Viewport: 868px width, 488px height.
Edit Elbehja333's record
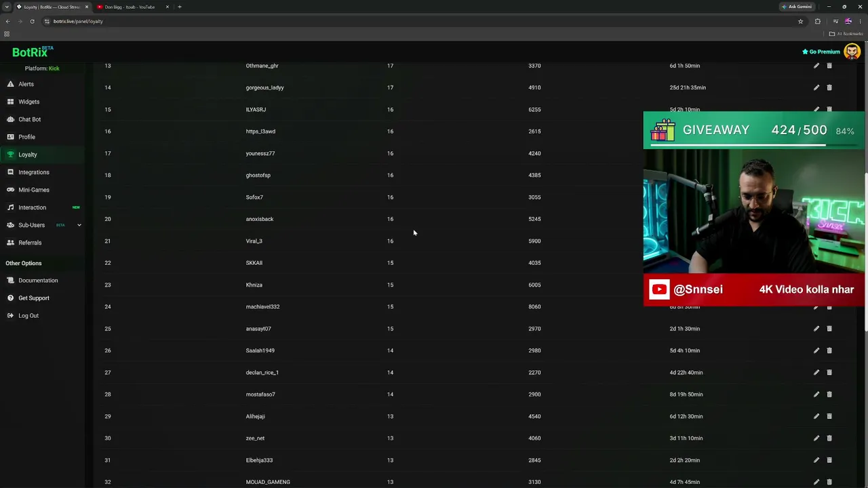816,460
